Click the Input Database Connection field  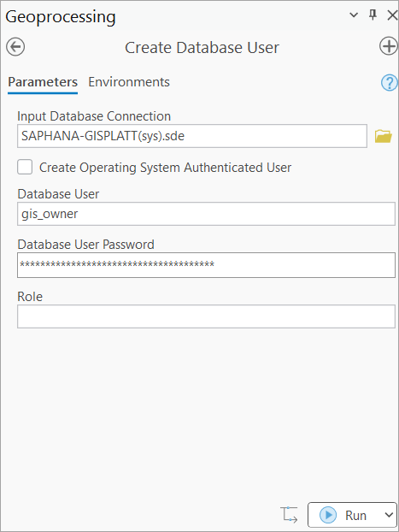(192, 136)
